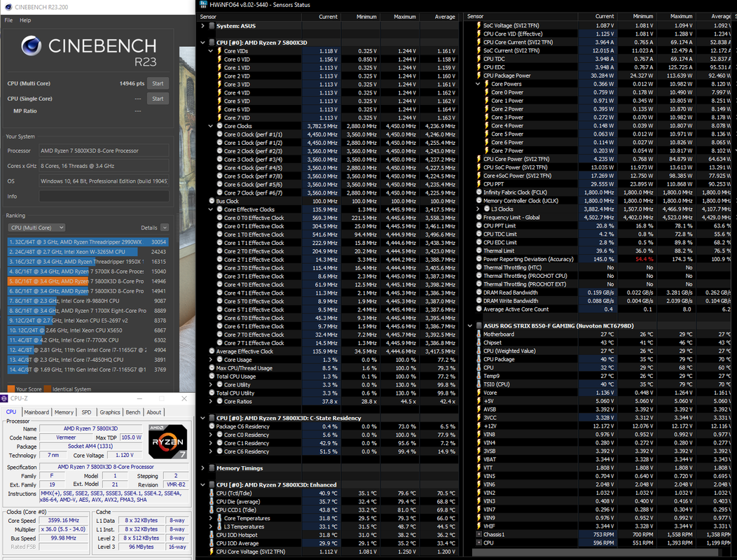Collapse the Core Clocks tree node
Screen dimensions: 737x560
click(x=211, y=127)
